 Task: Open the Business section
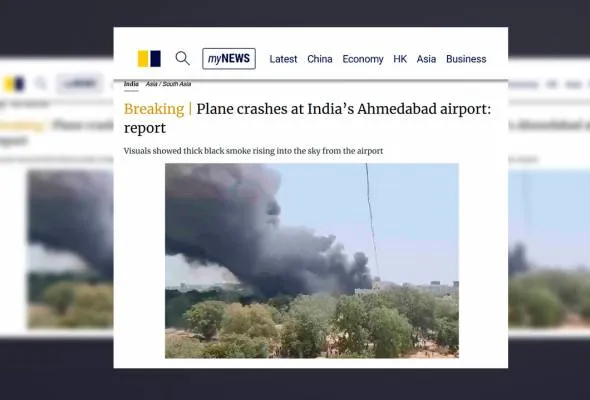coord(466,59)
